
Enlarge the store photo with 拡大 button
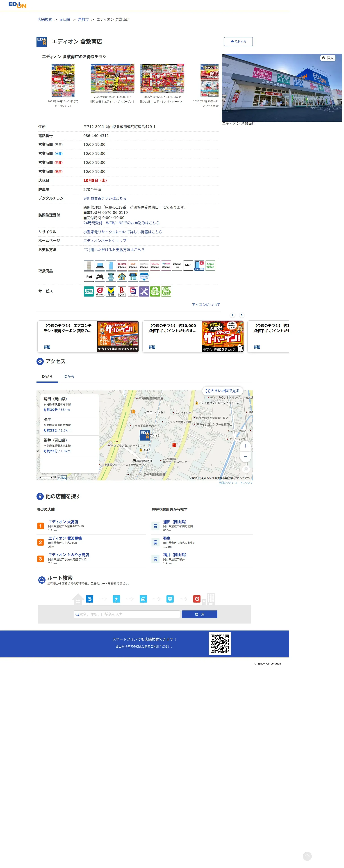tap(328, 58)
